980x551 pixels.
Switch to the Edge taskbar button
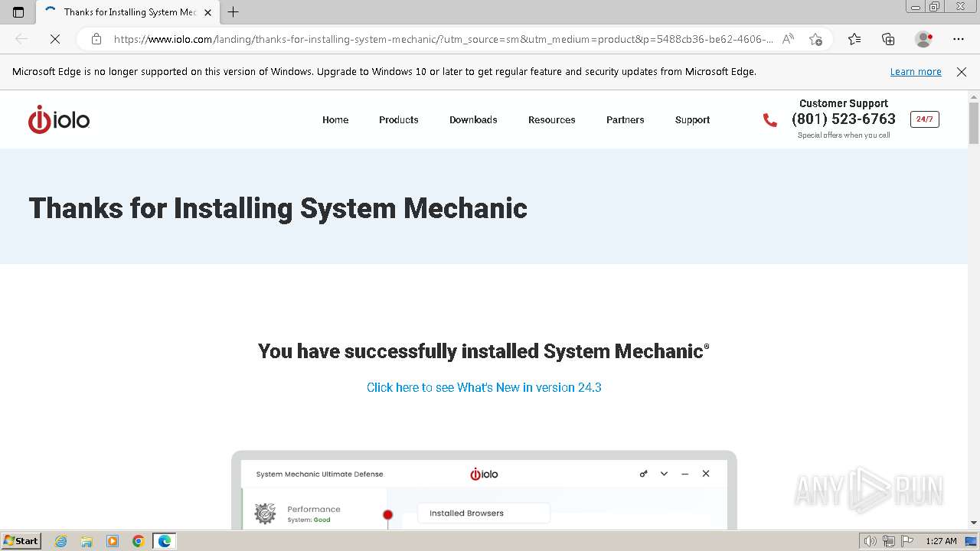[165, 541]
